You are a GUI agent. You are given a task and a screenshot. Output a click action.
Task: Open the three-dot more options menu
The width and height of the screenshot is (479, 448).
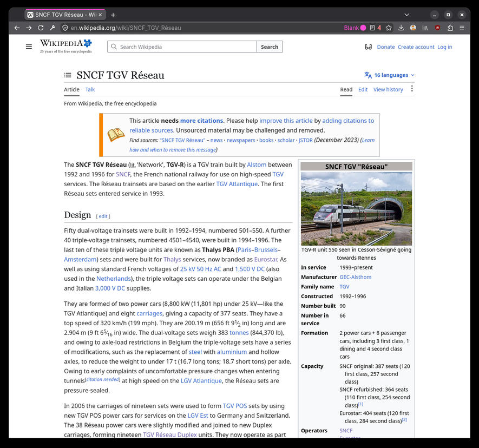(x=412, y=89)
